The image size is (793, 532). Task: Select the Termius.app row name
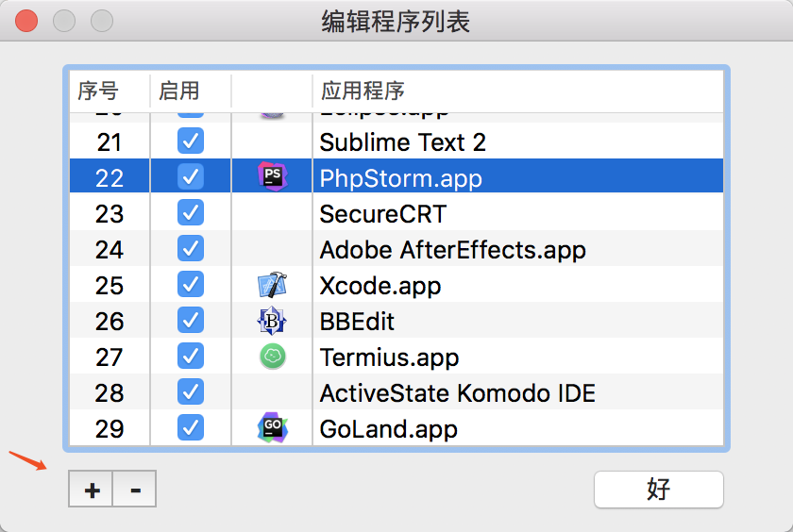[389, 357]
